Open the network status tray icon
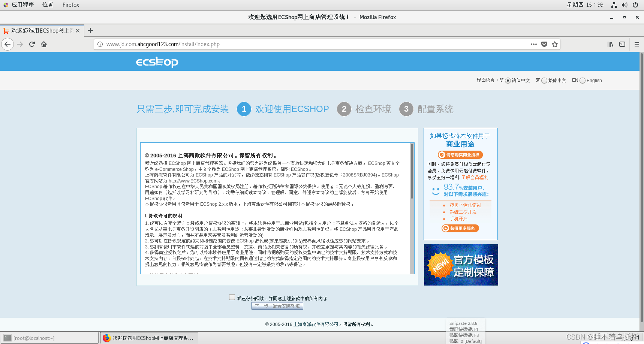Image resolution: width=644 pixels, height=344 pixels. (614, 5)
